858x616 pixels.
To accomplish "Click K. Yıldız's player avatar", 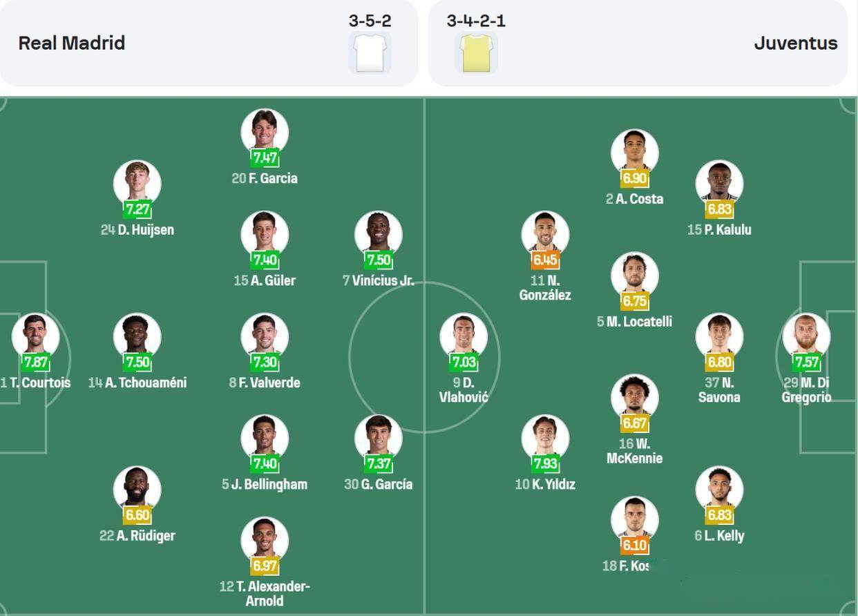I will click(x=545, y=437).
